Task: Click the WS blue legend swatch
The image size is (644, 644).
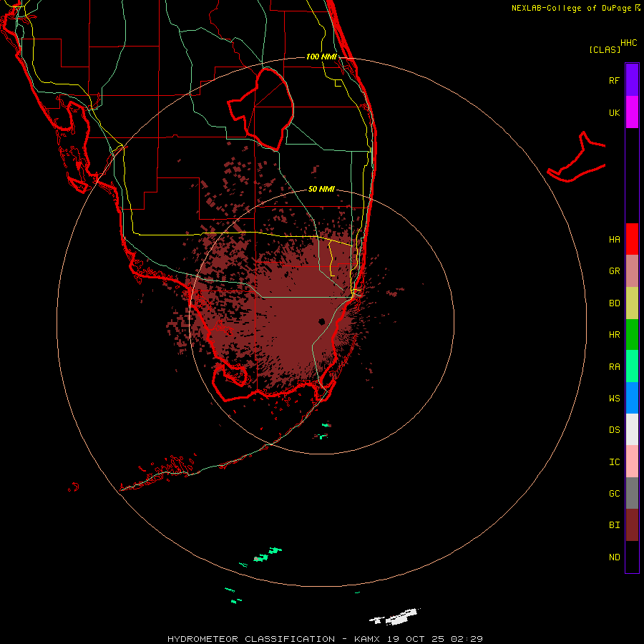Action: point(632,398)
